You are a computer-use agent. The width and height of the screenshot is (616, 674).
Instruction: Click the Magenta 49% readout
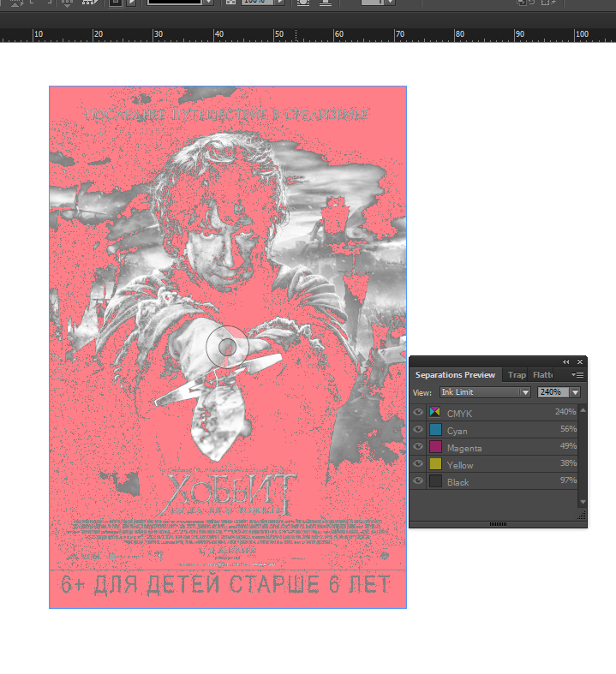pyautogui.click(x=568, y=446)
